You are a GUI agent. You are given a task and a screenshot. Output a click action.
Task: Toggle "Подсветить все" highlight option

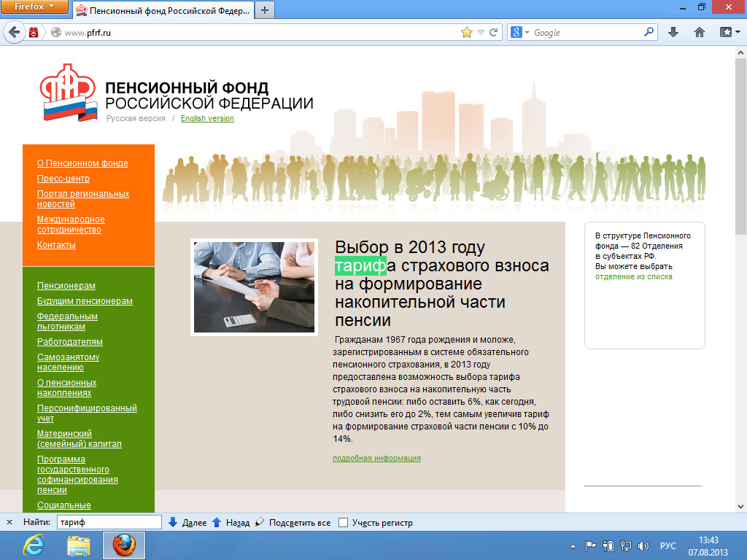click(293, 523)
